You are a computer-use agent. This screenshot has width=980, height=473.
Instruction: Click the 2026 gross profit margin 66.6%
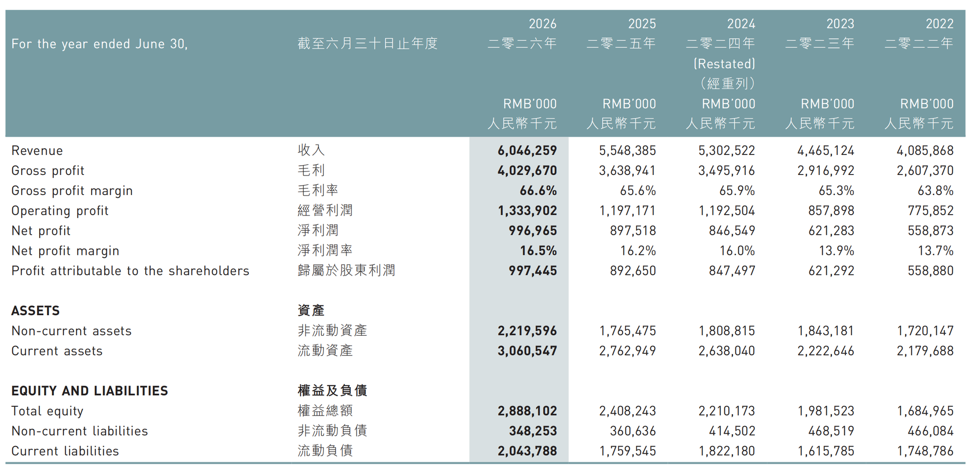click(538, 191)
